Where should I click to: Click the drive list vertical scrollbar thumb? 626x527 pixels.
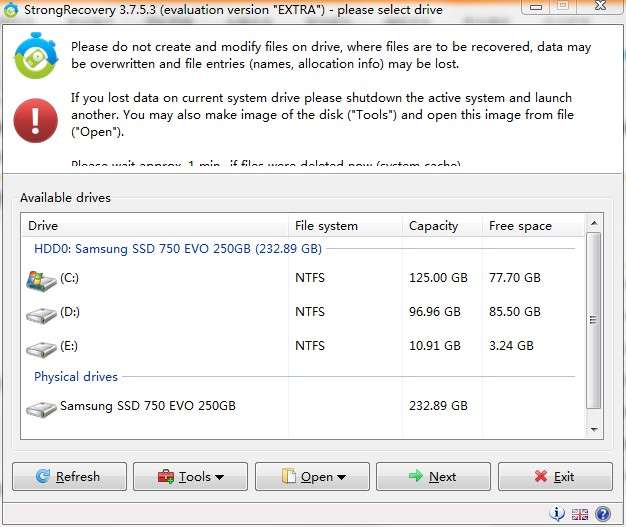click(594, 320)
